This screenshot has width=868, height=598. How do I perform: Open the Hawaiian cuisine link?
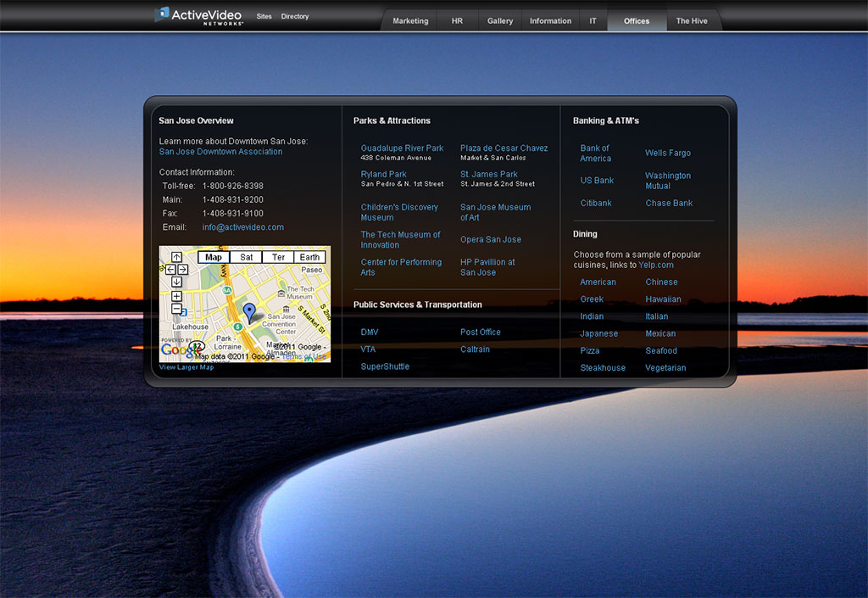[x=663, y=299]
